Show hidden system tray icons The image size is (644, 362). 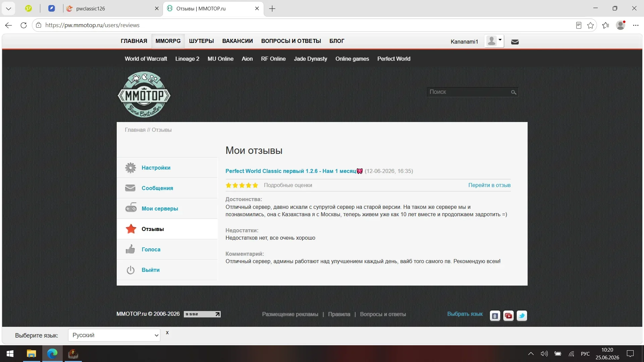click(531, 354)
